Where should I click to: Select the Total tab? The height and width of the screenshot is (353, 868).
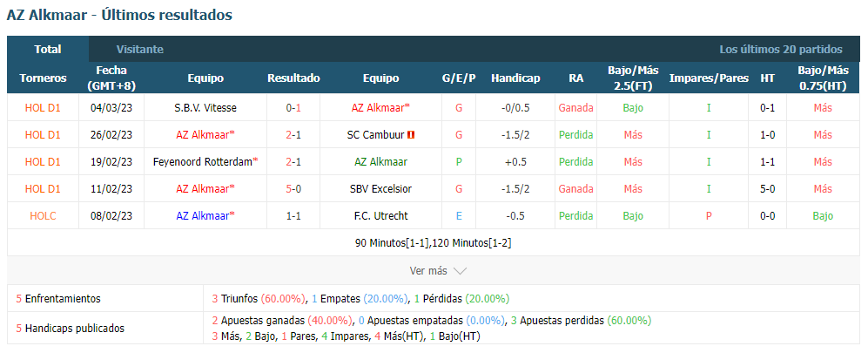click(48, 50)
